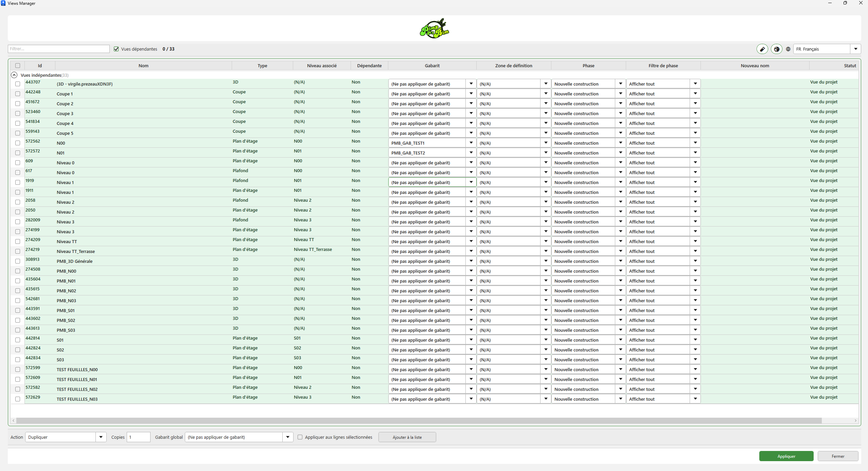Viewport: 868px width, 471px height.
Task: Click the Gabarit column header
Action: [432, 66]
